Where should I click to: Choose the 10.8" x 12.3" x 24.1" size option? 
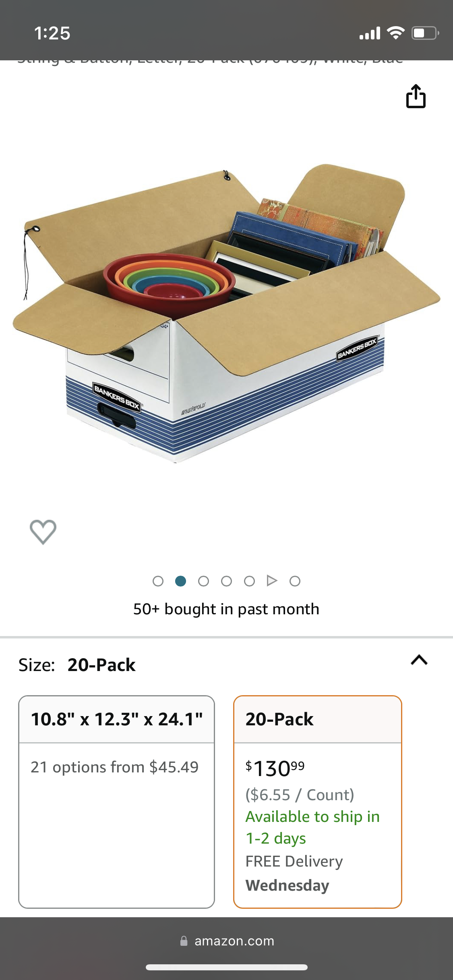116,801
